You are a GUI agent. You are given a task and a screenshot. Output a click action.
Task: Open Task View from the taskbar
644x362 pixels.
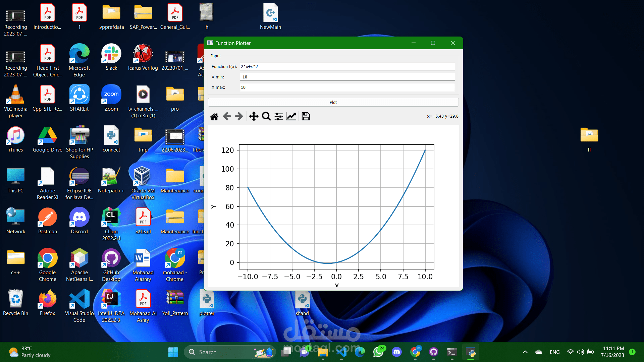(x=286, y=352)
